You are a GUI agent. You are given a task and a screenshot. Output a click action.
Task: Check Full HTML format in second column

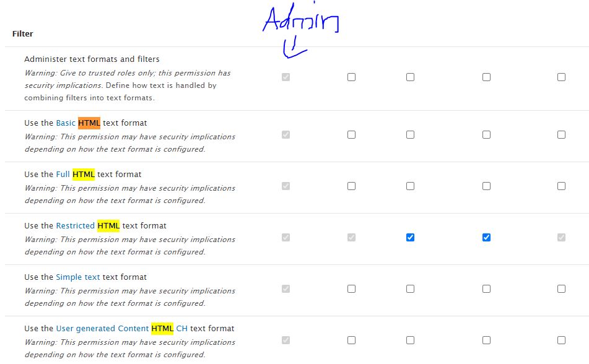tap(351, 186)
